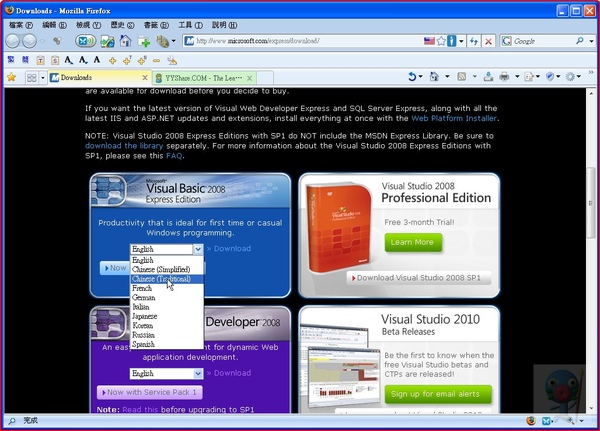Expand the toolbar overflow chevron at right
The image size is (600, 431).
point(591,72)
